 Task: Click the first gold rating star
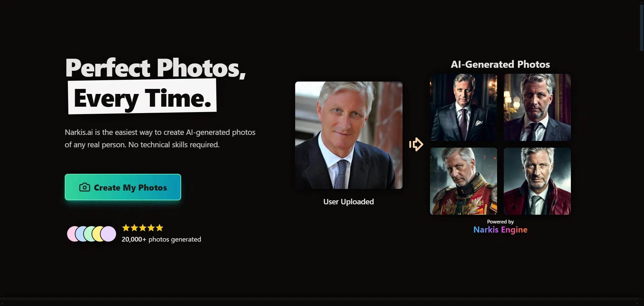(126, 228)
